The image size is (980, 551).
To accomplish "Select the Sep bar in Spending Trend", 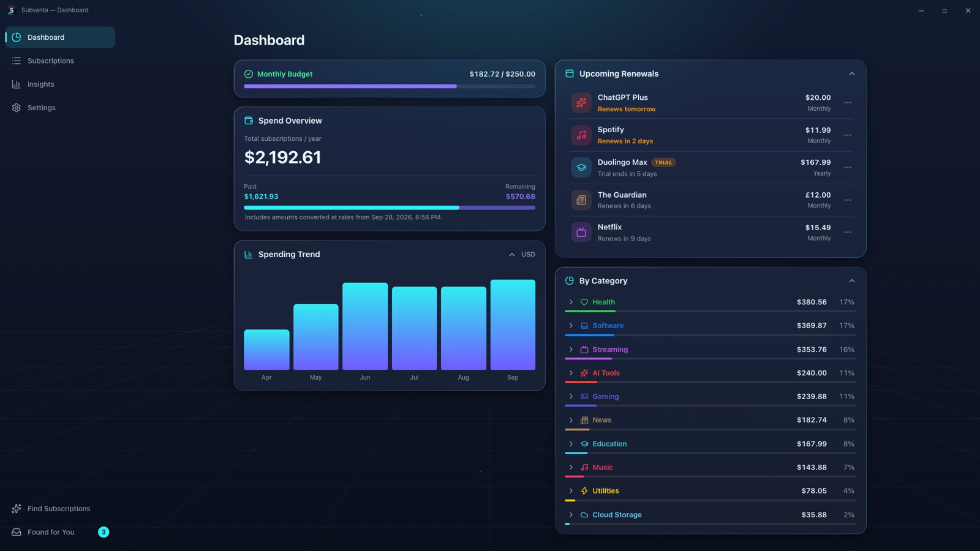I will pyautogui.click(x=513, y=324).
